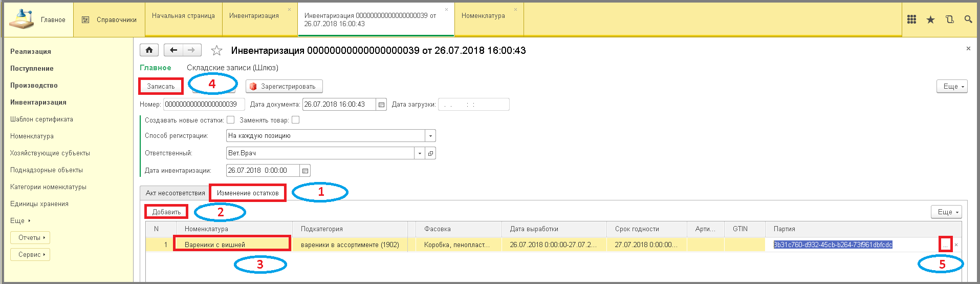Toggle the Заменять товар checkbox
This screenshot has width=980, height=284.
(295, 120)
